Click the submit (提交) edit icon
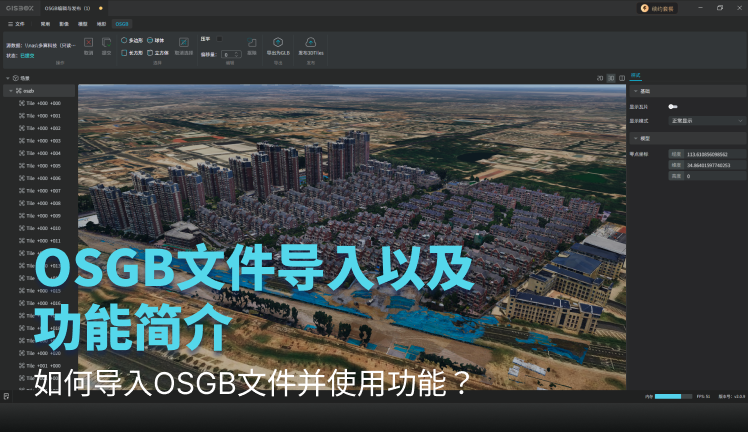The height and width of the screenshot is (432, 748). 106,43
